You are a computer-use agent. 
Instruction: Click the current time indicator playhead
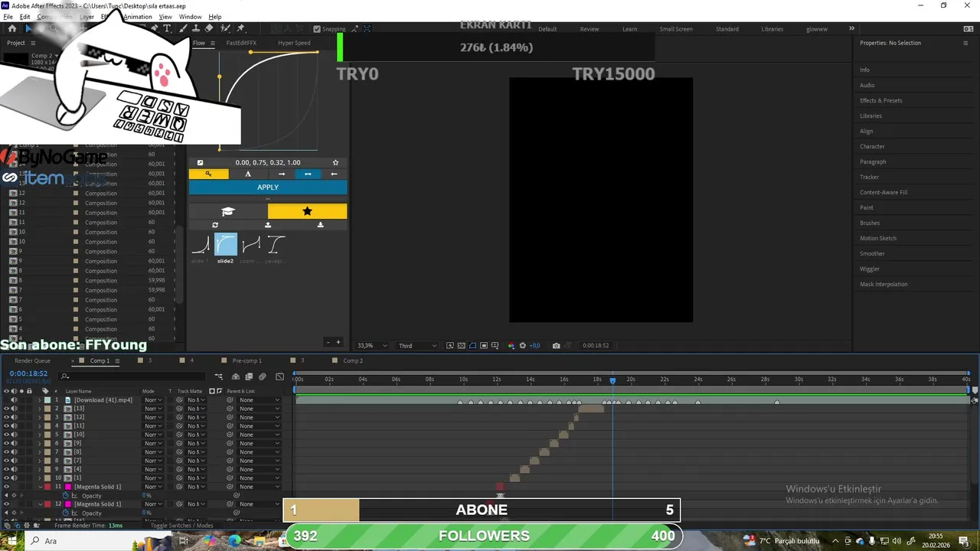click(x=612, y=380)
